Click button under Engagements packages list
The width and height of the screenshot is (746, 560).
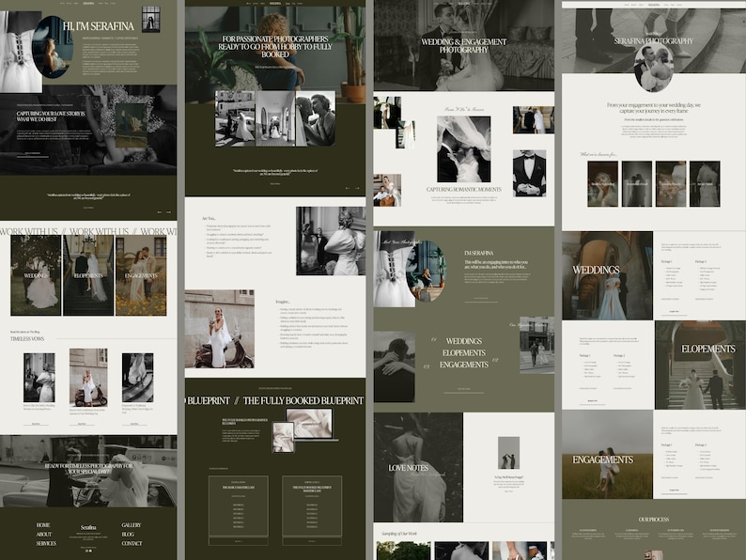tap(675, 490)
